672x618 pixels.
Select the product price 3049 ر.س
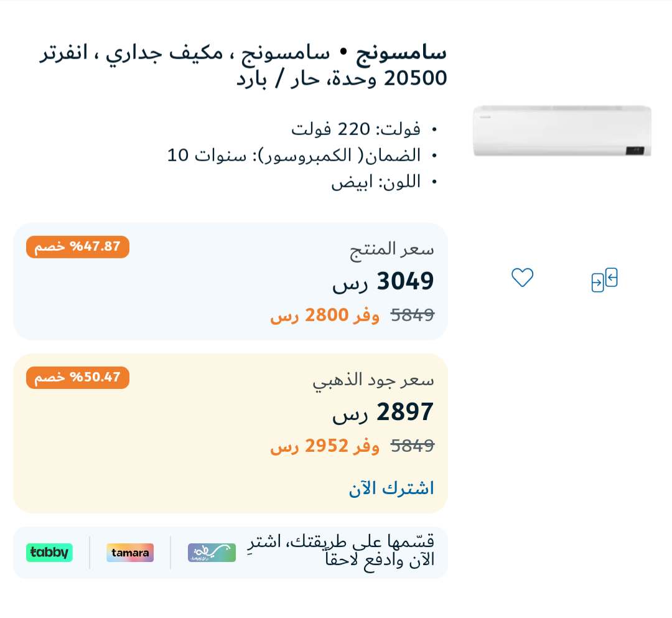[x=383, y=281]
